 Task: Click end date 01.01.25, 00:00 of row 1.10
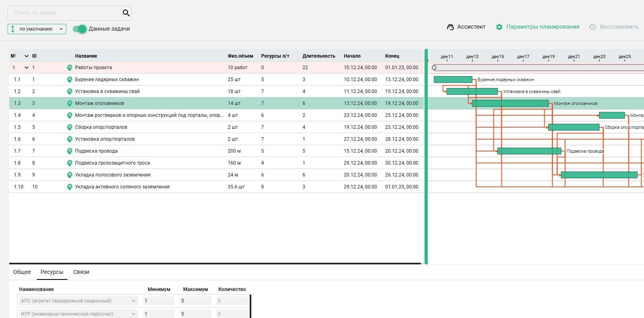(402, 187)
